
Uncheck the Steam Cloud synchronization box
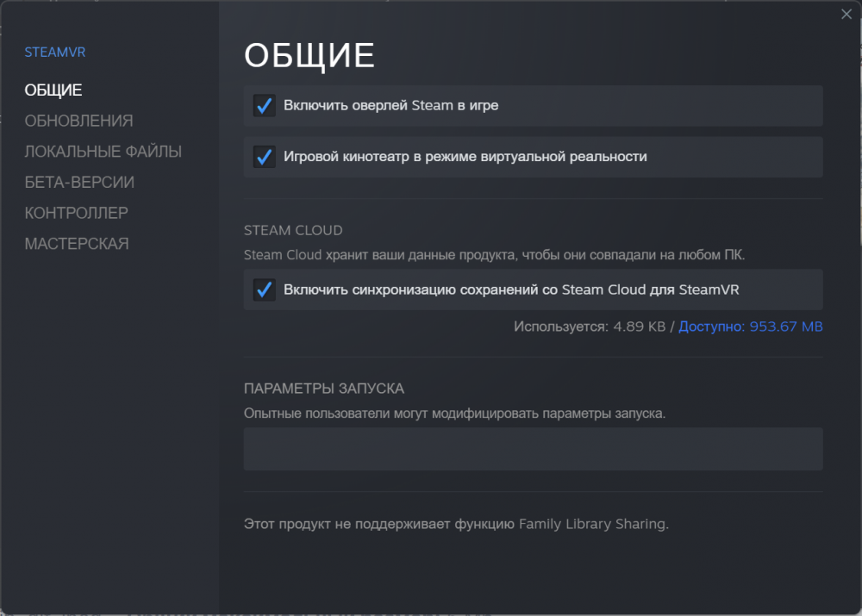click(x=264, y=289)
